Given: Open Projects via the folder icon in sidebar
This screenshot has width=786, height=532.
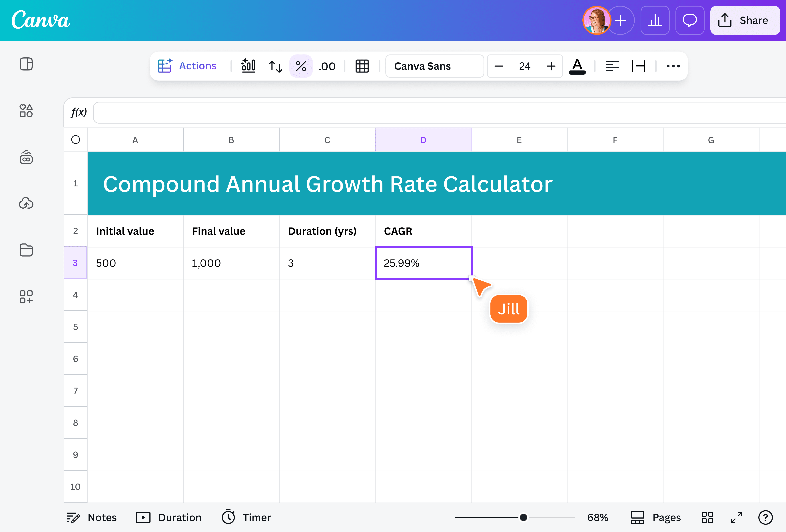Looking at the screenshot, I should click(26, 250).
